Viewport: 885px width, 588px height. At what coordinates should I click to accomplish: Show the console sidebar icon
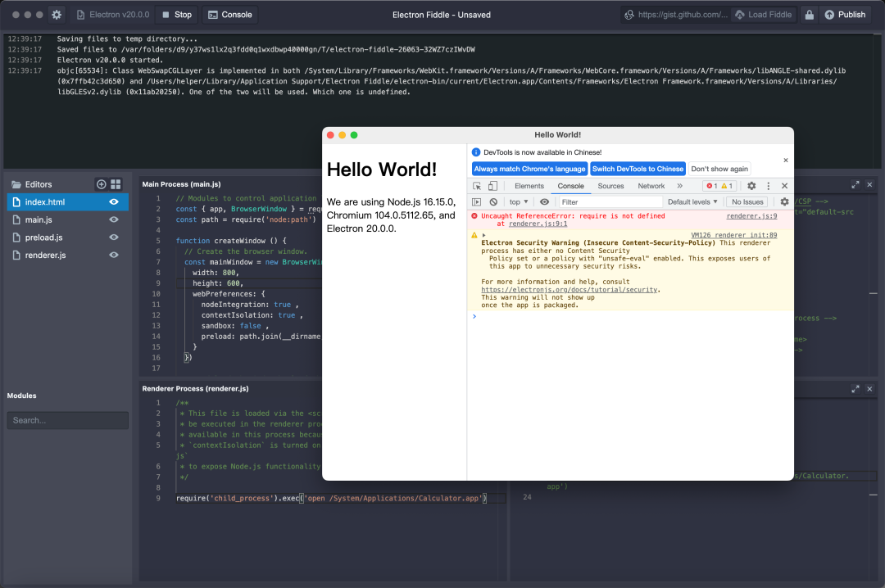point(477,202)
